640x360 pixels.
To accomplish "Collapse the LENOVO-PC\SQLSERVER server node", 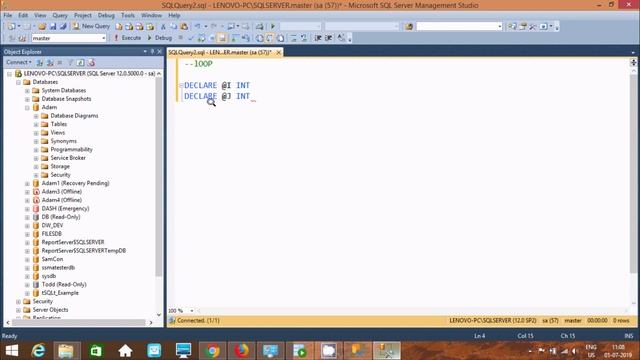I will 9,74.
